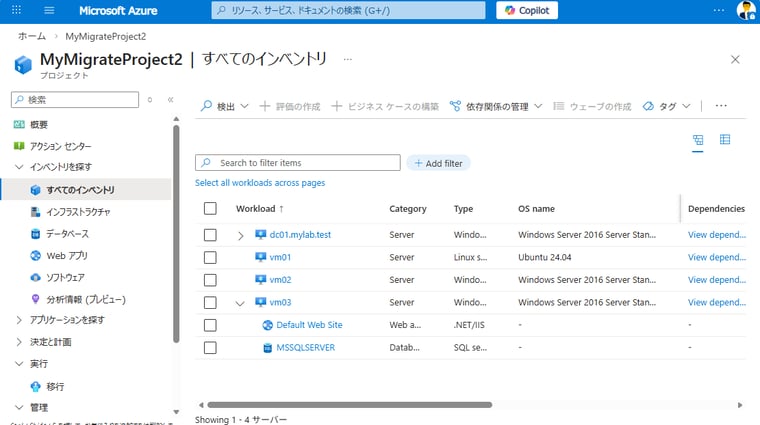Viewport: 760px width, 425px height.
Task: Collapse the 管理 section
Action: tap(19, 408)
